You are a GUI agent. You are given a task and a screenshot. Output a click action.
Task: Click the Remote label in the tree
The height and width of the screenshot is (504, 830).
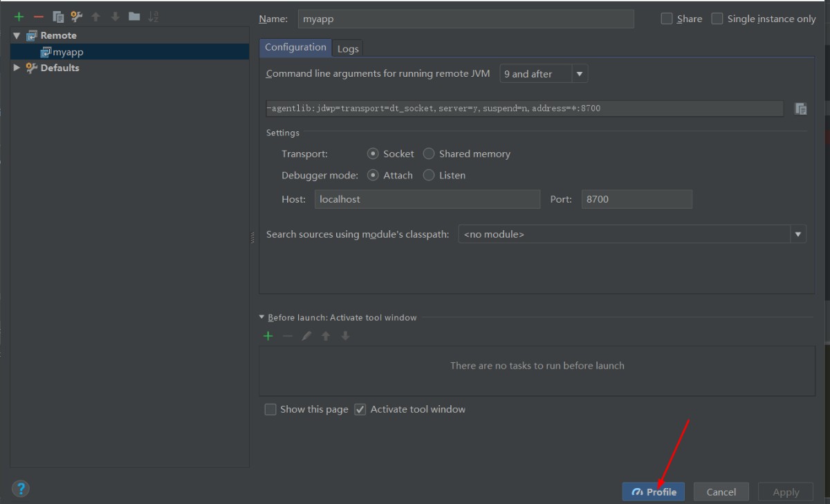point(59,35)
